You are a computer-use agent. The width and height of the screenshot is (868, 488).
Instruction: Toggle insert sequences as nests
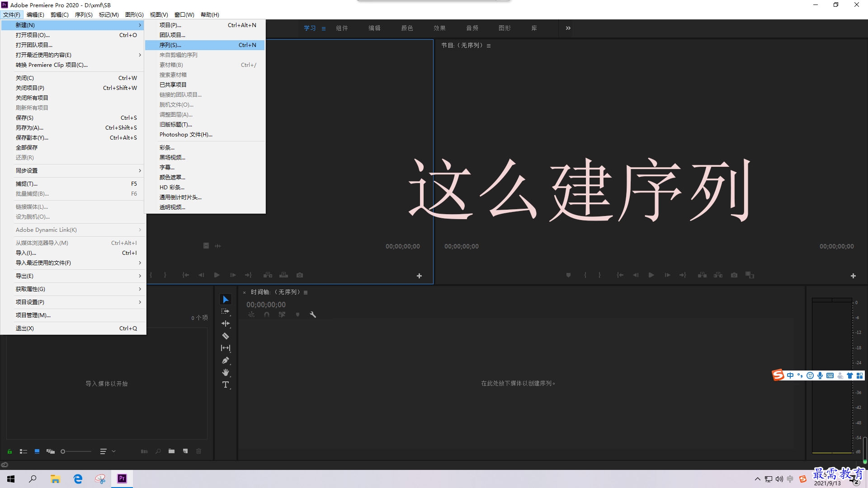point(251,314)
